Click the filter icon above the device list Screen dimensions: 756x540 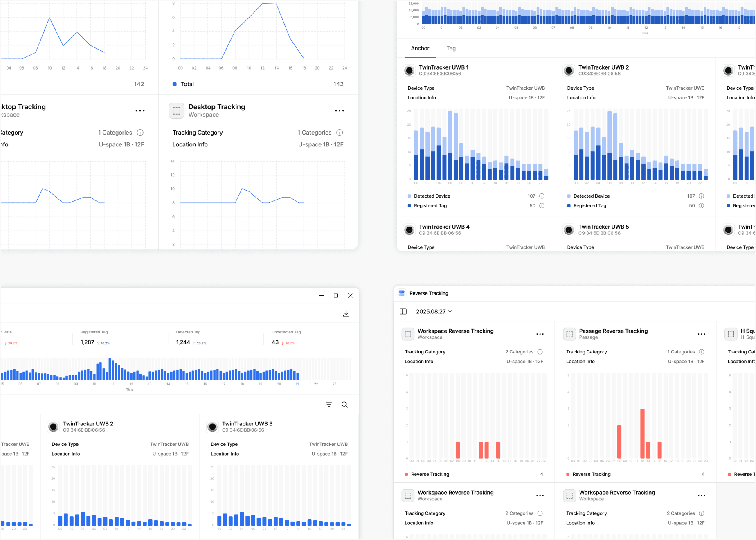coord(328,404)
